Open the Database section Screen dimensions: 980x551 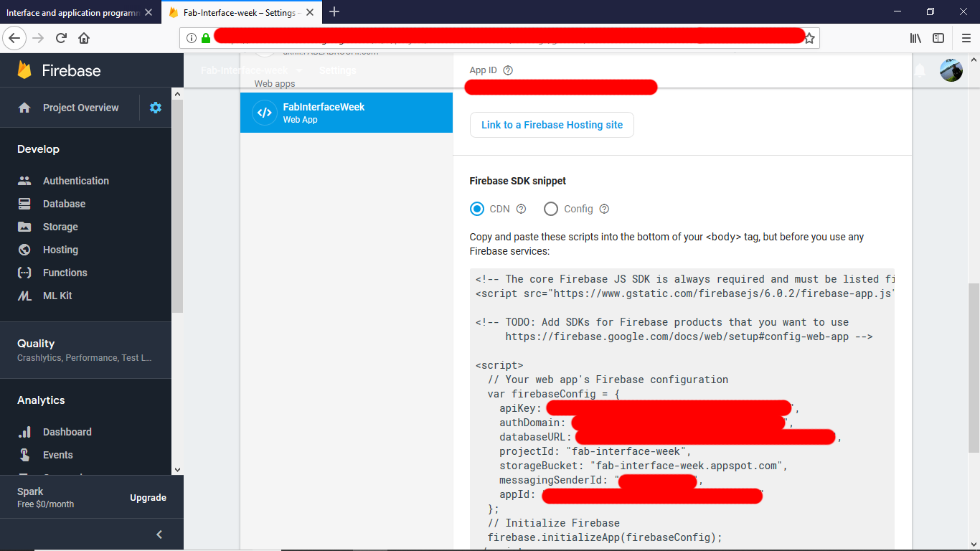(65, 204)
